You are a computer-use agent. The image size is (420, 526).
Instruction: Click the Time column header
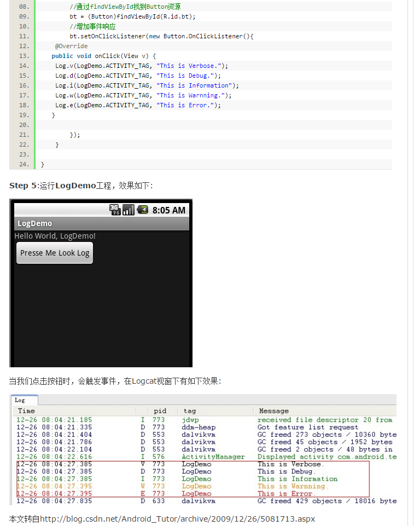(x=26, y=411)
